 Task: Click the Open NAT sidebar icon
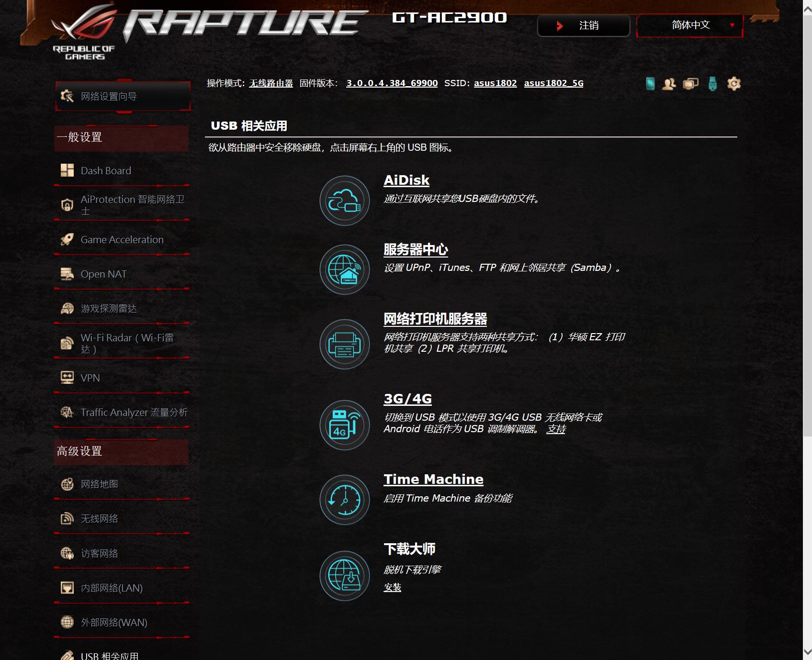coord(67,274)
